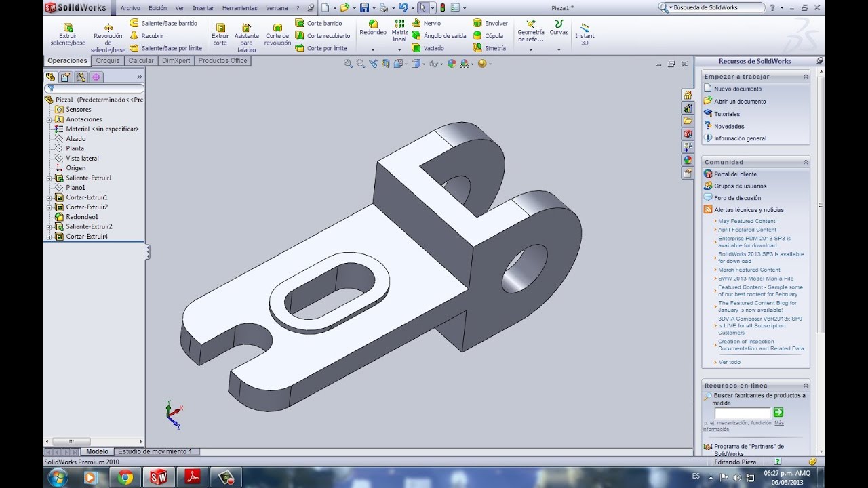Select the Planta plane in tree

pos(75,148)
